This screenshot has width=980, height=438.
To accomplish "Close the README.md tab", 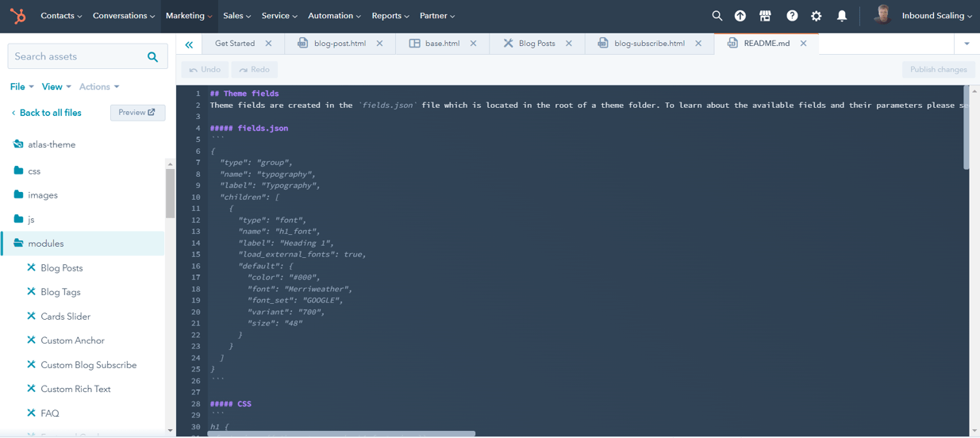I will [x=803, y=44].
